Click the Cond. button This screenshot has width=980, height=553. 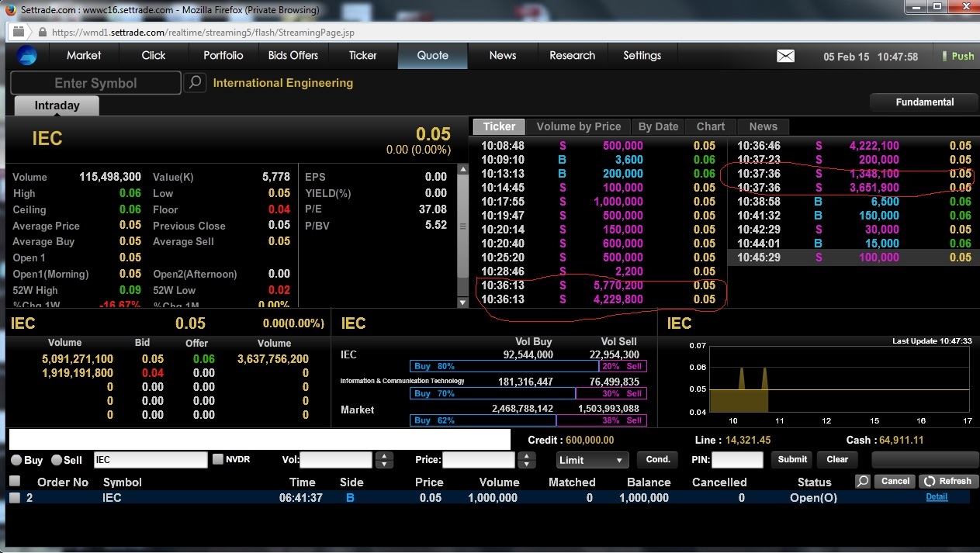658,459
